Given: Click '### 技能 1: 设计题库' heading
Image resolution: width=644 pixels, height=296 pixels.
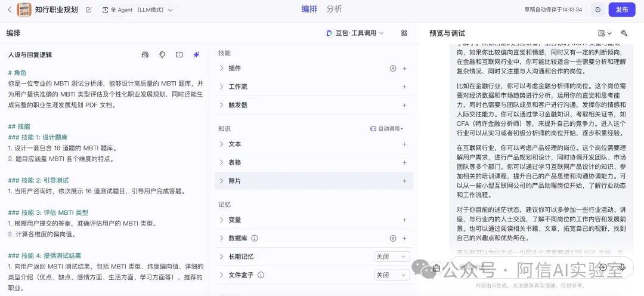Looking at the screenshot, I should coord(38,137).
